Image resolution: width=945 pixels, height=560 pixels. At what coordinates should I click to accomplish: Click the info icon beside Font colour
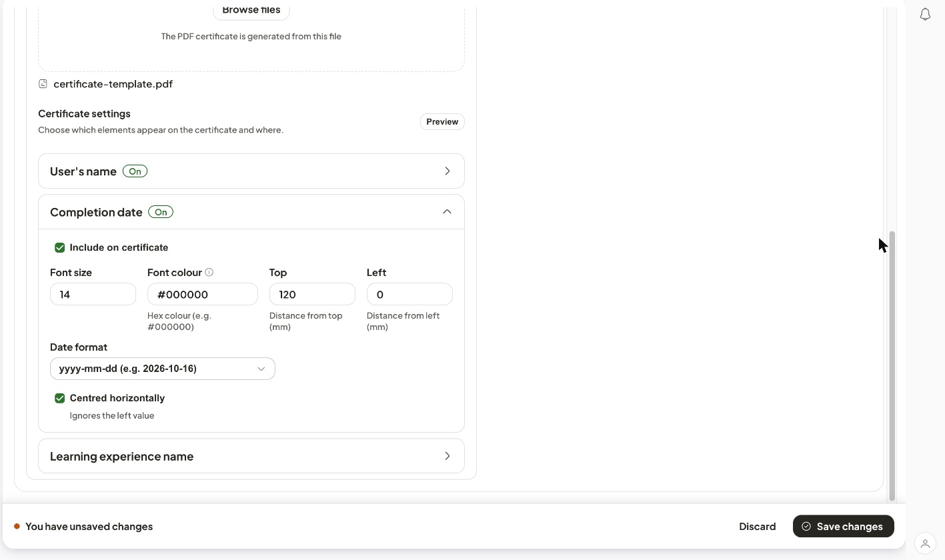pos(209,272)
